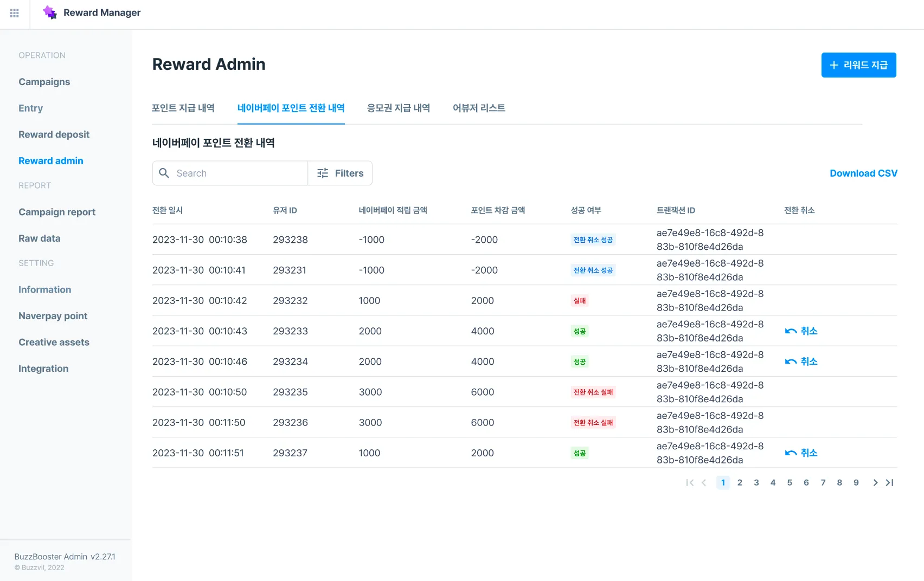Click the 전환 취소 성공 badge for user 293238
Image resolution: width=924 pixels, height=581 pixels.
(593, 240)
